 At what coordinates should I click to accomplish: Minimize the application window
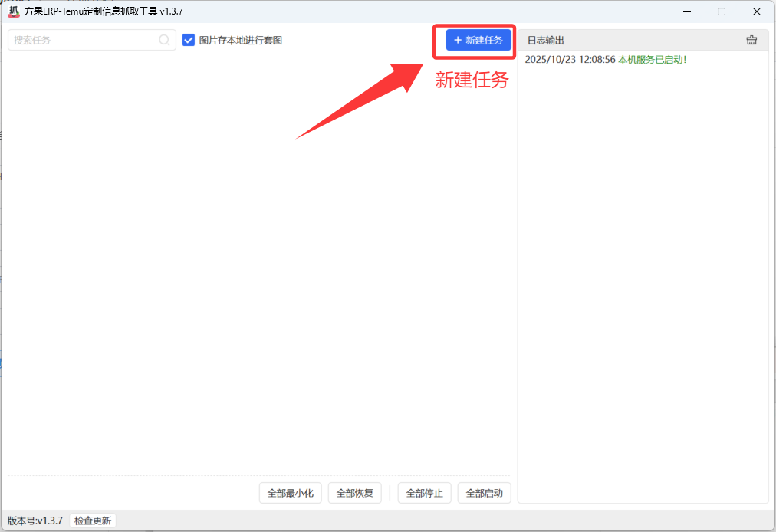click(x=687, y=11)
